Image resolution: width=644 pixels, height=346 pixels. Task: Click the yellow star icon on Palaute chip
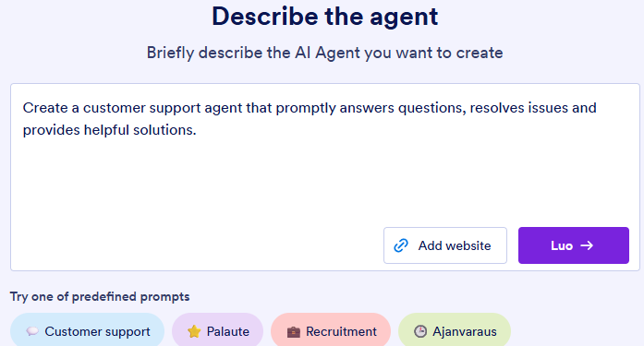194,331
